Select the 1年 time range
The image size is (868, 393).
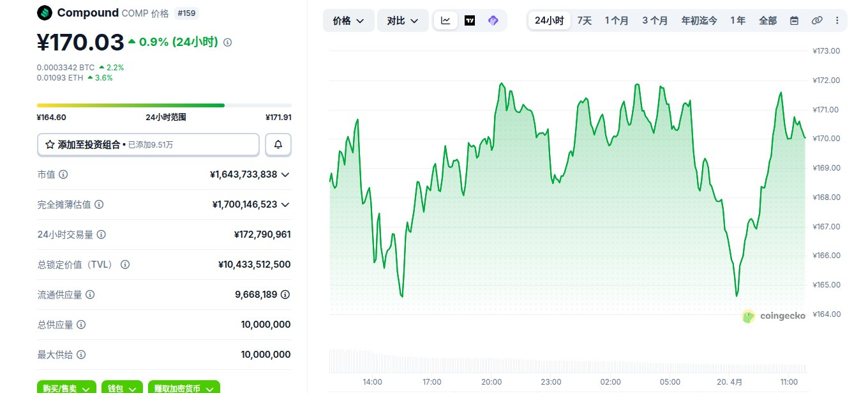coord(738,20)
